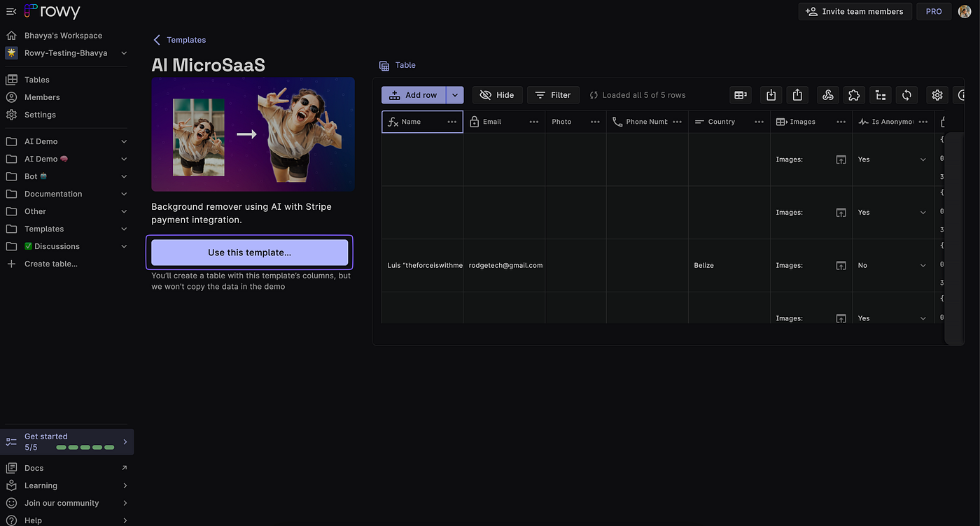Click the Email column lock icon
This screenshot has height=526, width=980.
(475, 122)
